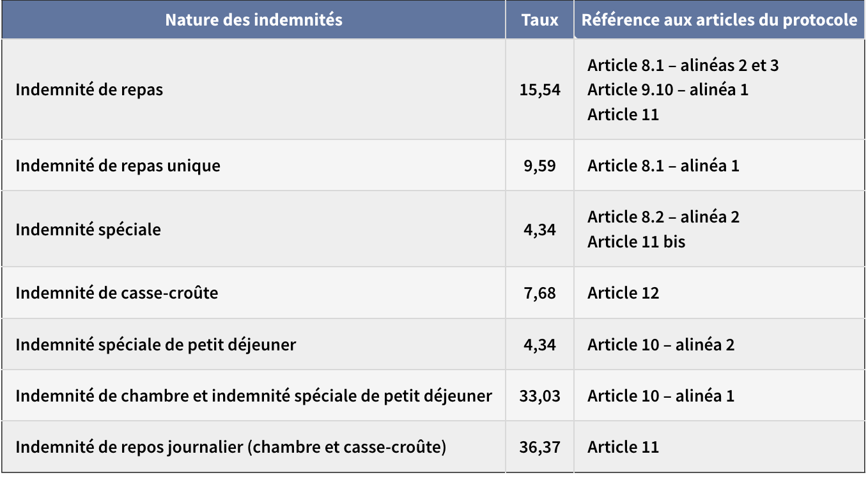868x477 pixels.
Task: Click the 'Taux' column header
Action: pyautogui.click(x=539, y=20)
